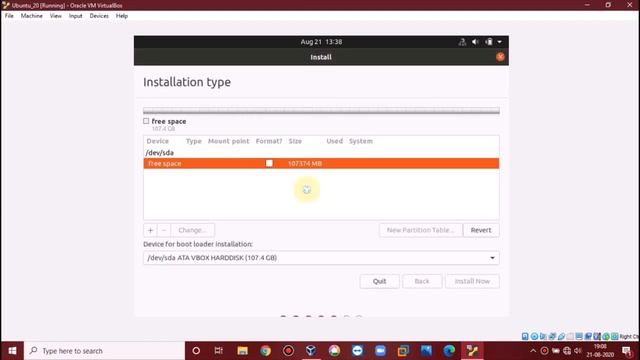Expand the Ubuntu system menu arrow
The image size is (640, 360).
coord(500,42)
